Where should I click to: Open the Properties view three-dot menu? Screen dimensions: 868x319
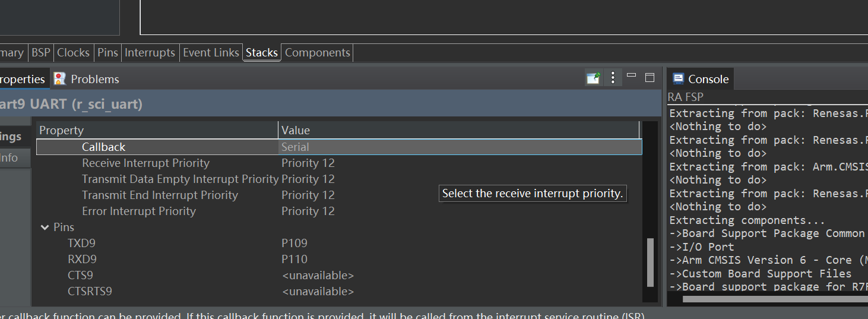click(613, 78)
